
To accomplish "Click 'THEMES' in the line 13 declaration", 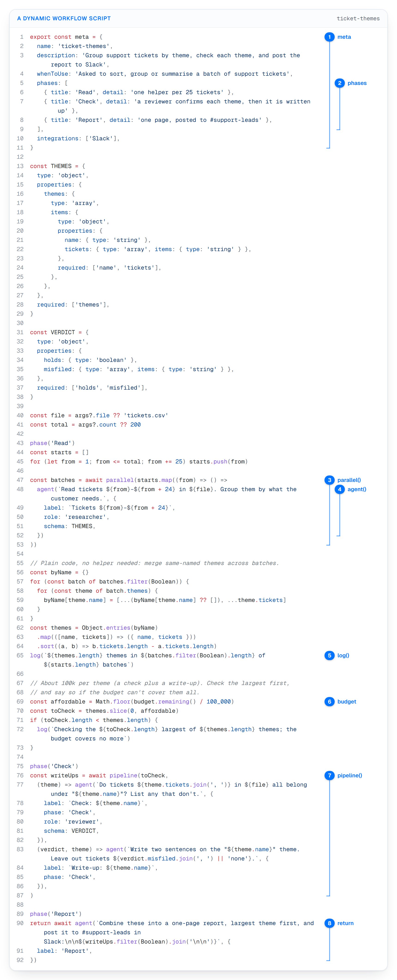I will point(61,166).
